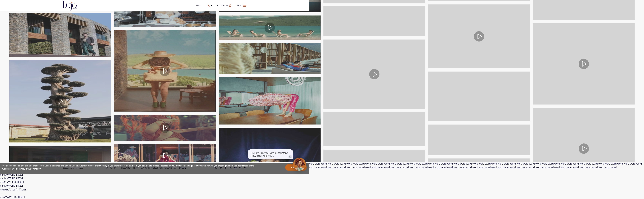Play the lower grey video in sixth column
This screenshot has width=644, height=199.
[x=584, y=148]
